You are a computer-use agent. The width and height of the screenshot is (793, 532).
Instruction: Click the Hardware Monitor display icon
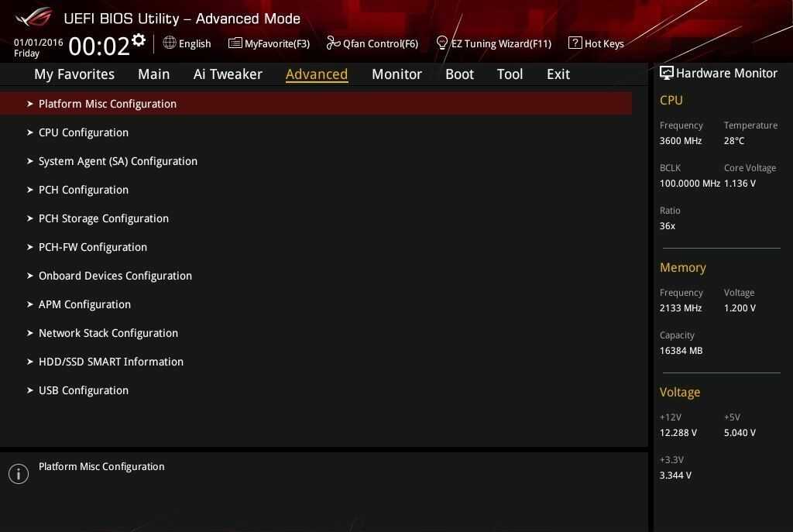666,73
